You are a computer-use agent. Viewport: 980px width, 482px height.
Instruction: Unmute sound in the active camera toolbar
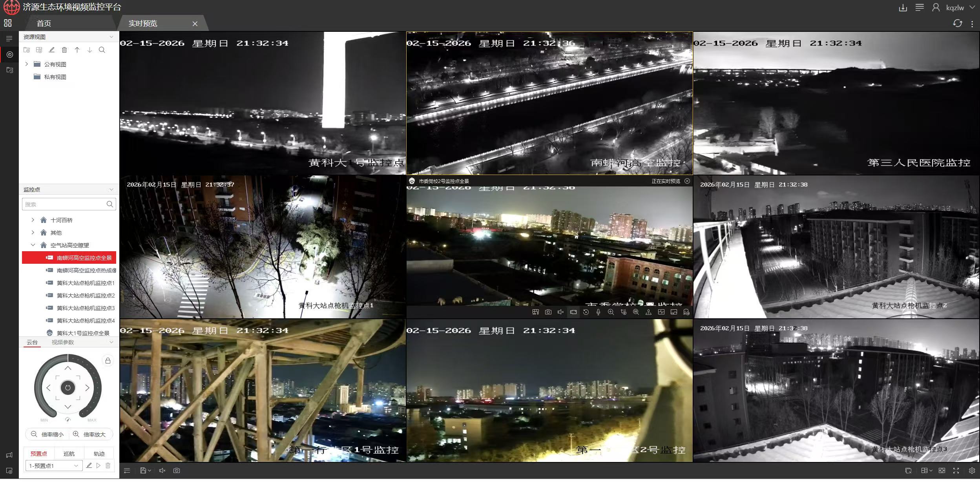pyautogui.click(x=560, y=312)
